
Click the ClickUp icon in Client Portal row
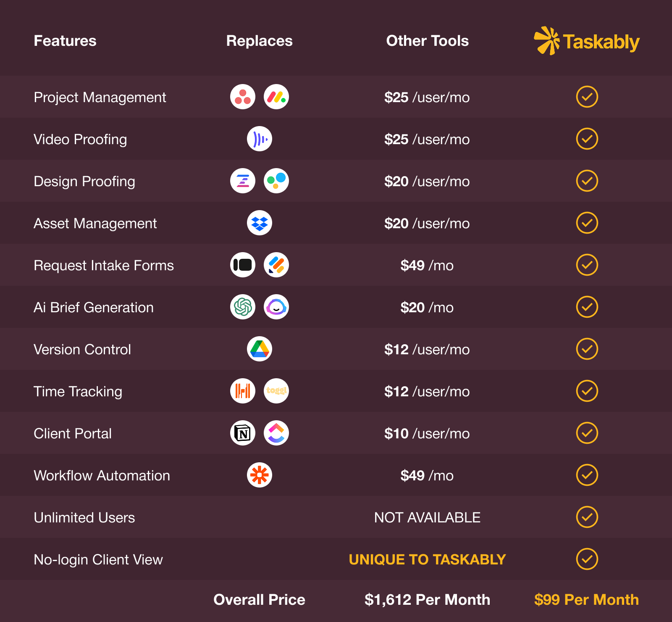pos(276,433)
